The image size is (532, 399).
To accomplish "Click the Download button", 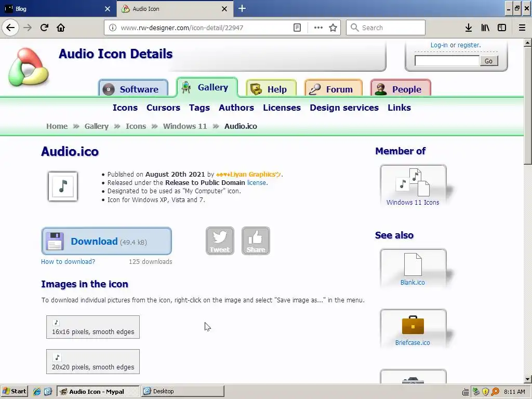I will click(x=107, y=241).
